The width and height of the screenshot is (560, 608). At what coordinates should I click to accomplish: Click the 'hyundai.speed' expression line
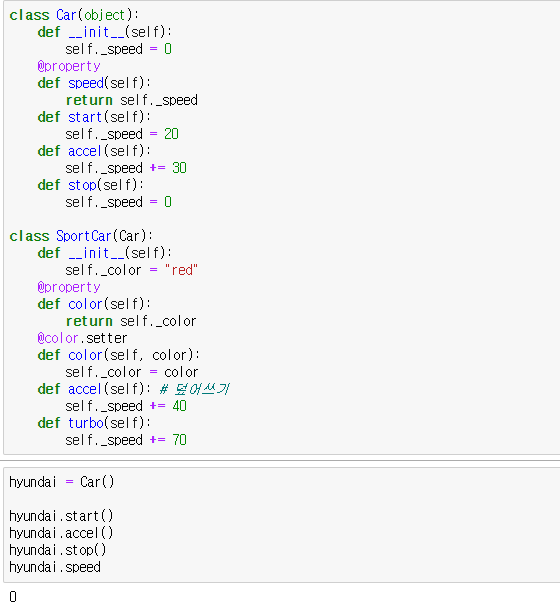[55, 567]
